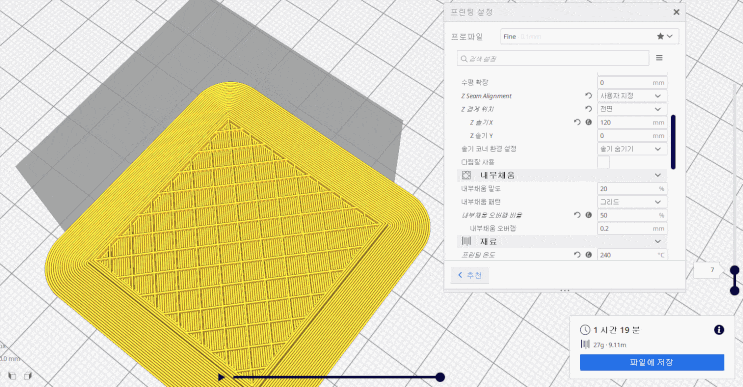Edit the printing temperature field showing 240
Viewport: 743px width, 387px height.
632,254
